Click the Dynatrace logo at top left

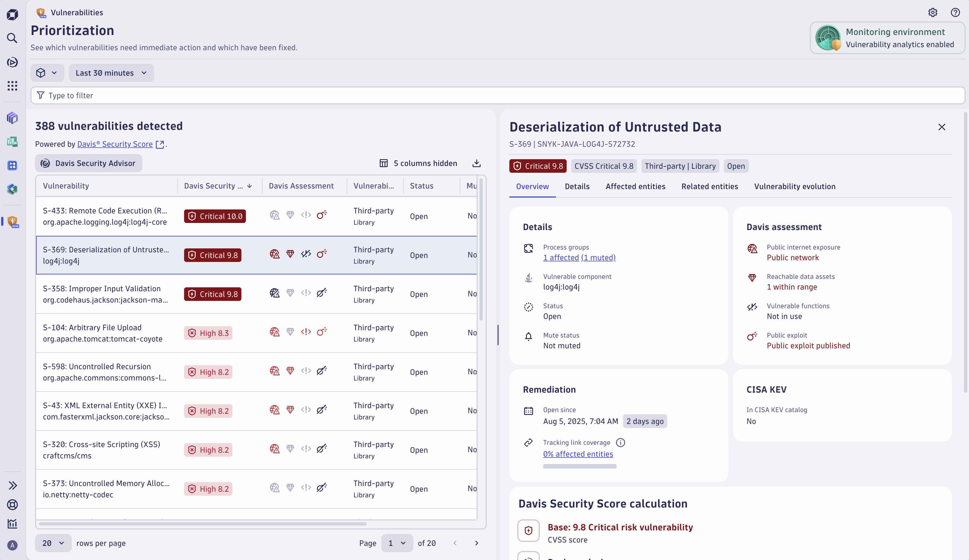click(12, 15)
